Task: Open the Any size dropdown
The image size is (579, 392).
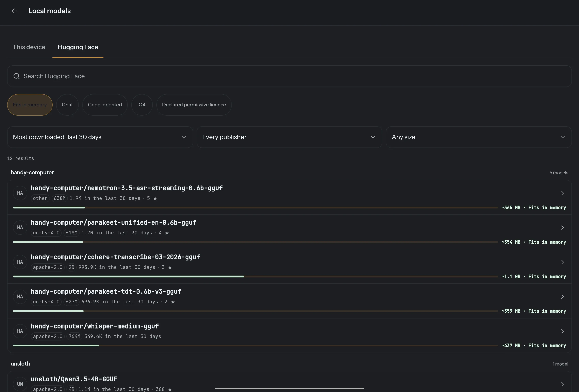Action: pos(479,137)
